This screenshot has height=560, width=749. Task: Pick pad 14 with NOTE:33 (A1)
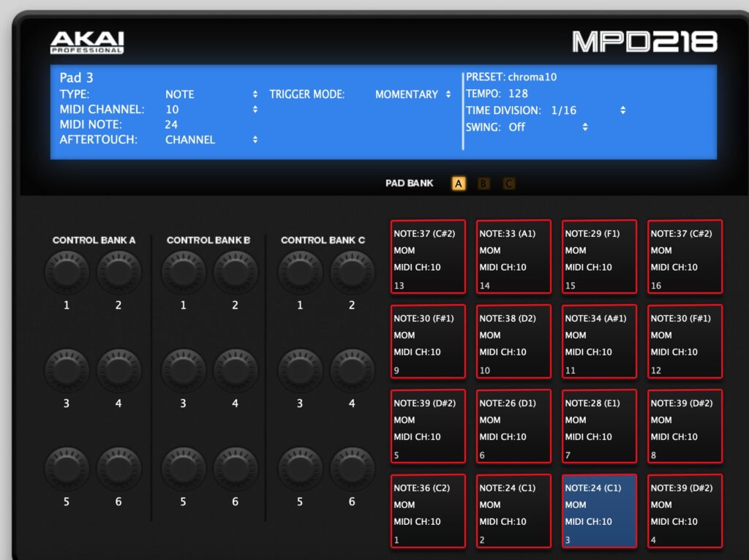click(513, 257)
